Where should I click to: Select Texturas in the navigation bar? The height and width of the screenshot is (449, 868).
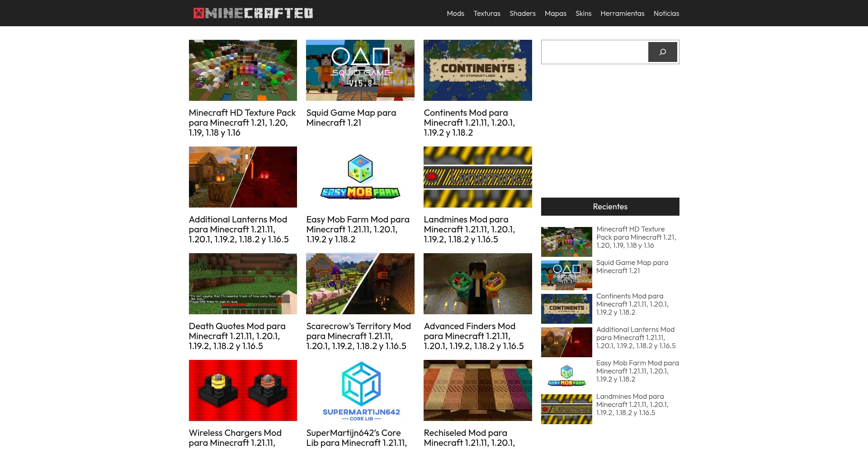click(486, 13)
